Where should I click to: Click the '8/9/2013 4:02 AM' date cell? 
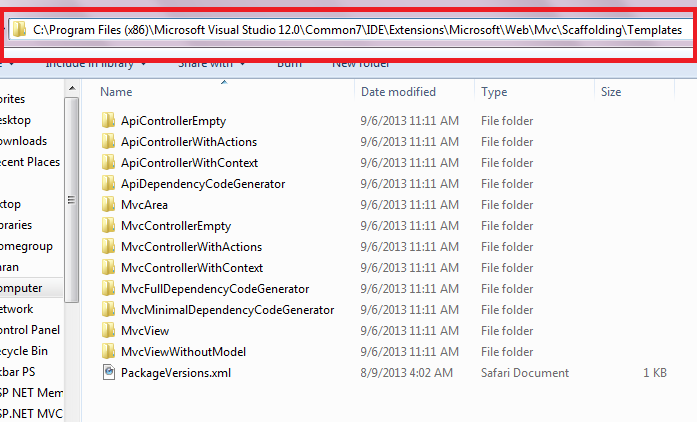tap(407, 373)
